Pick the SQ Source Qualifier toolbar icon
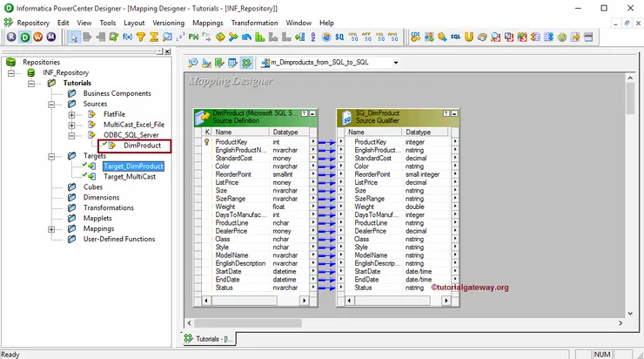This screenshot has height=359, width=644. tap(339, 37)
